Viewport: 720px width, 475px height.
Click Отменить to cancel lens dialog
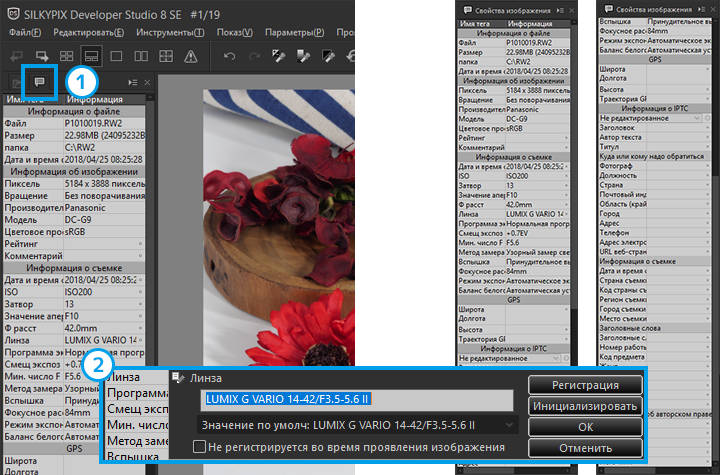tap(585, 448)
